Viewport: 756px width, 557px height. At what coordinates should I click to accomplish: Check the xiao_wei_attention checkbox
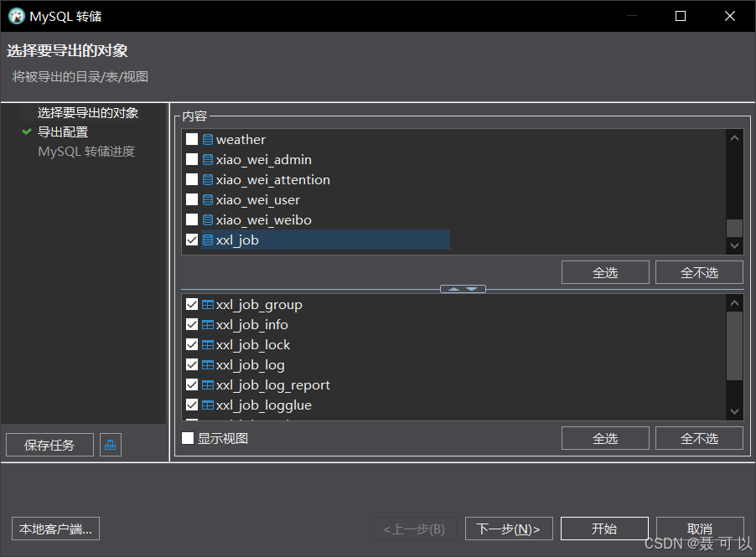[x=192, y=180]
